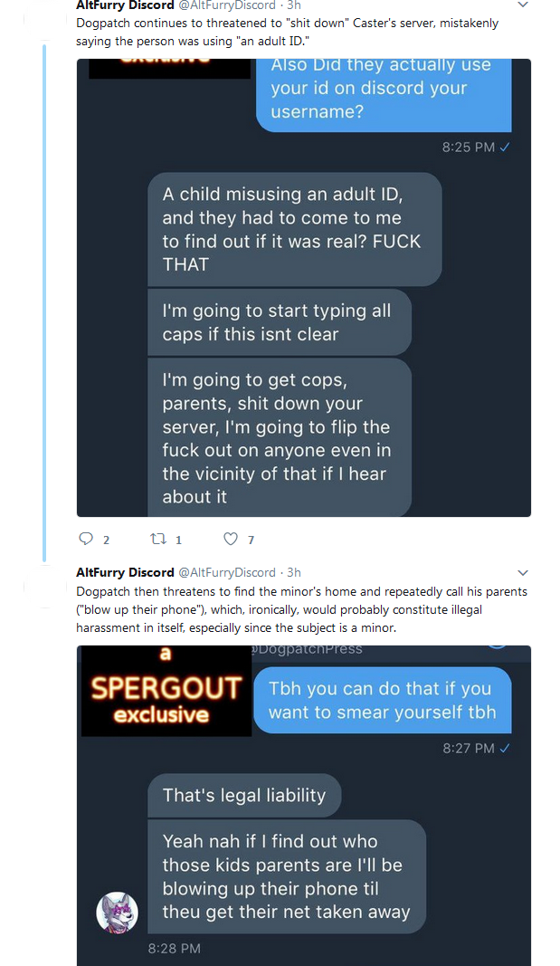Reply to the first AltFurry Discord tweet
The image size is (560, 966).
[x=86, y=539]
